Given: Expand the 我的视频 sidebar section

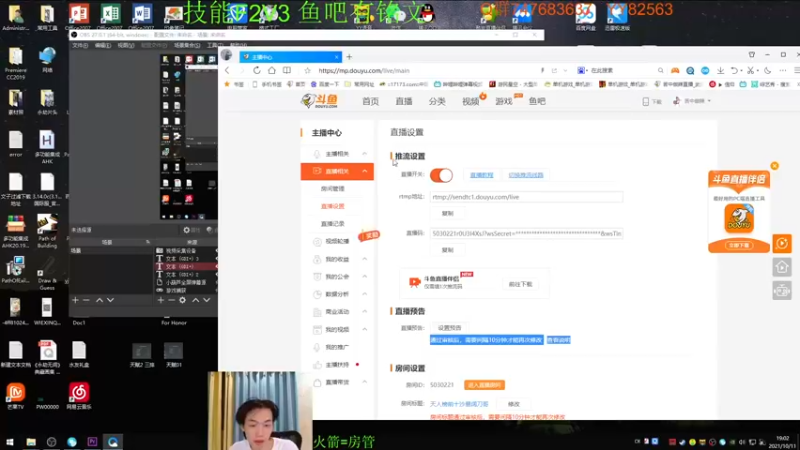Looking at the screenshot, I should point(365,329).
